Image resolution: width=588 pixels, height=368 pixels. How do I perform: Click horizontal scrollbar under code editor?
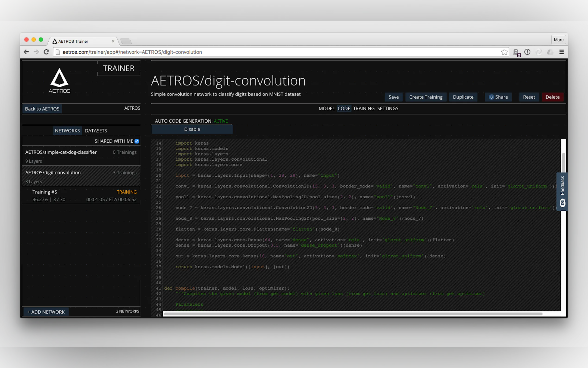353,314
